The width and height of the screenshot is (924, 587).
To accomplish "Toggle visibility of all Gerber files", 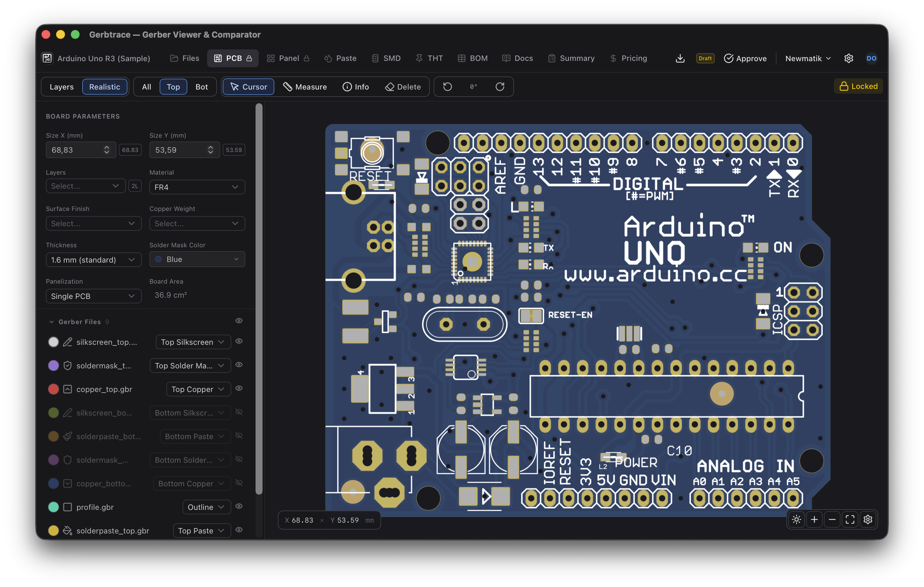I will pos(239,321).
